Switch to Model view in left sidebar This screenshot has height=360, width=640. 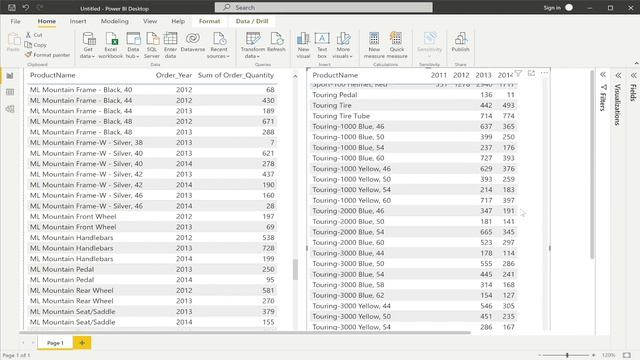[x=10, y=109]
